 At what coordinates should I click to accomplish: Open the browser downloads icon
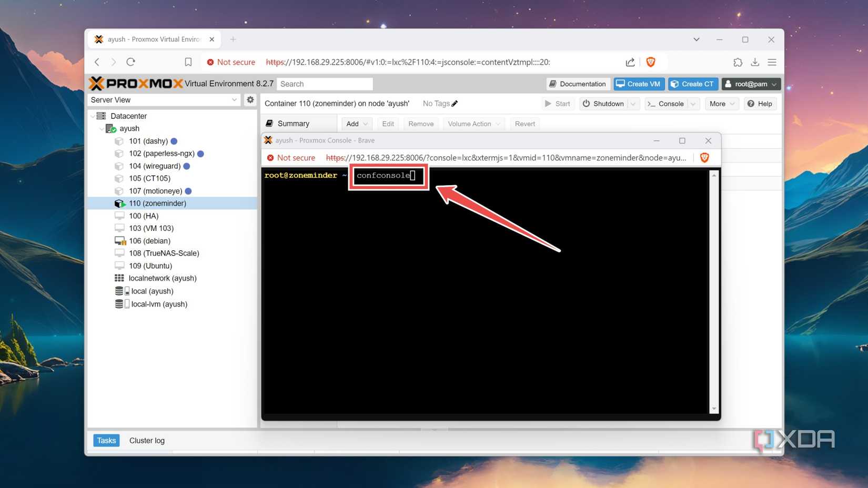[x=755, y=62]
